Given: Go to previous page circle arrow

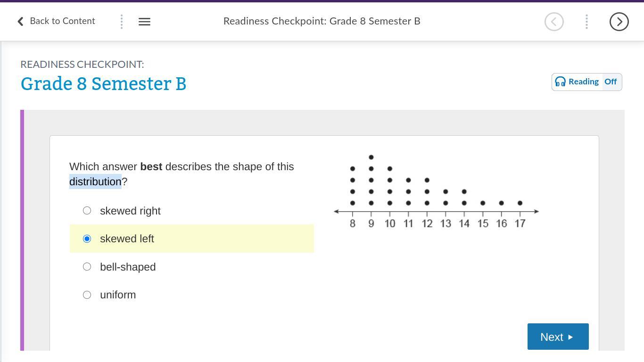Looking at the screenshot, I should [x=554, y=22].
